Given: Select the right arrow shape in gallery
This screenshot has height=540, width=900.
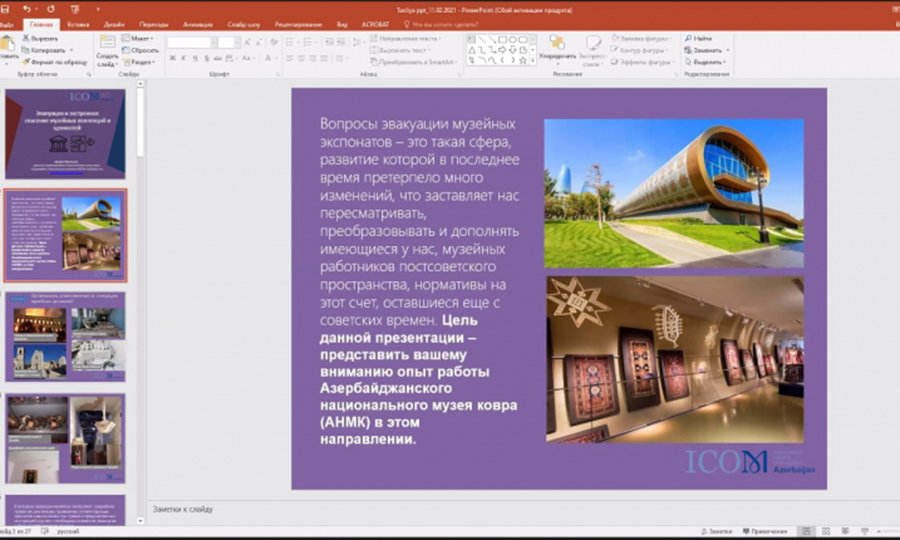Looking at the screenshot, I should click(x=502, y=50).
